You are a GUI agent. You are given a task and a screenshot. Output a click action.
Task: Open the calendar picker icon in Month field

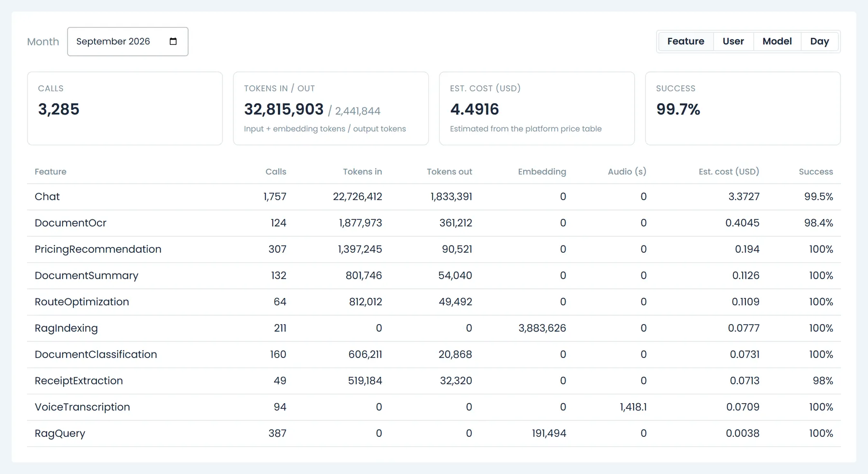click(x=173, y=41)
